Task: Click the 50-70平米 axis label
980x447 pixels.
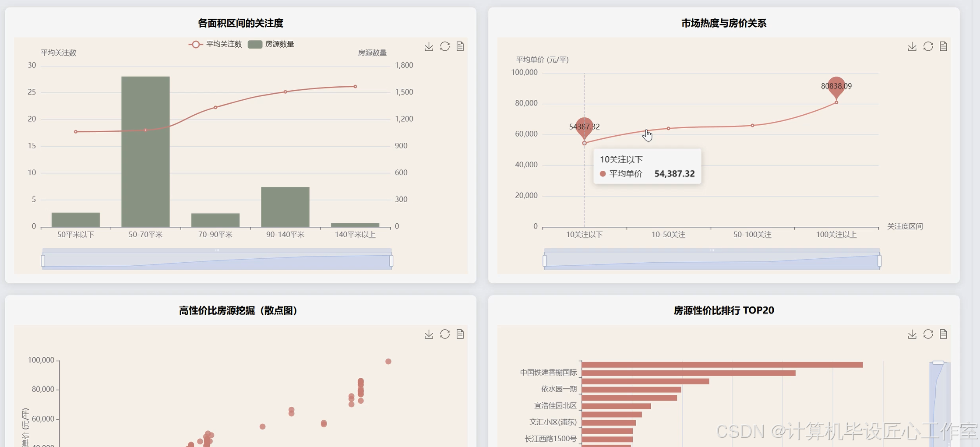Action: 145,235
